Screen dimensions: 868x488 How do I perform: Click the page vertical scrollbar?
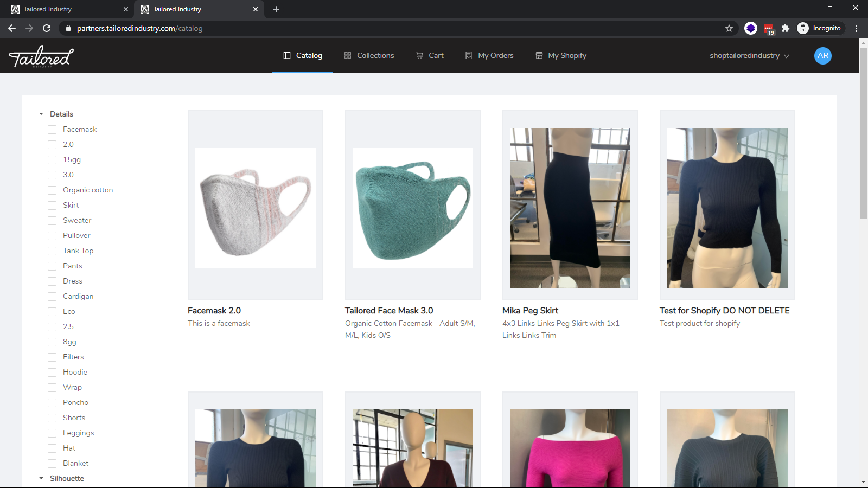(863, 133)
